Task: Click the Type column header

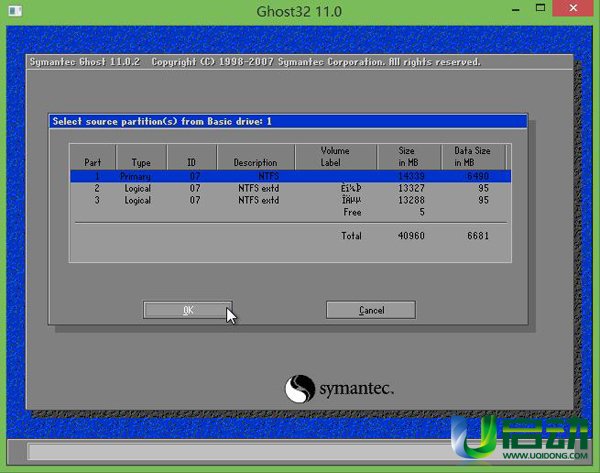Action: (141, 157)
